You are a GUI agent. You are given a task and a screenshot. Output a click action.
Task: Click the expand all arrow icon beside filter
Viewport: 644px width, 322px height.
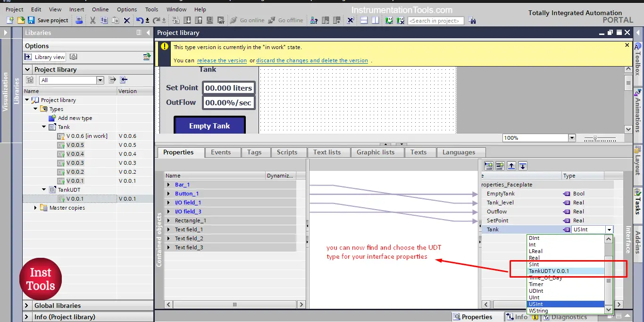coord(112,80)
